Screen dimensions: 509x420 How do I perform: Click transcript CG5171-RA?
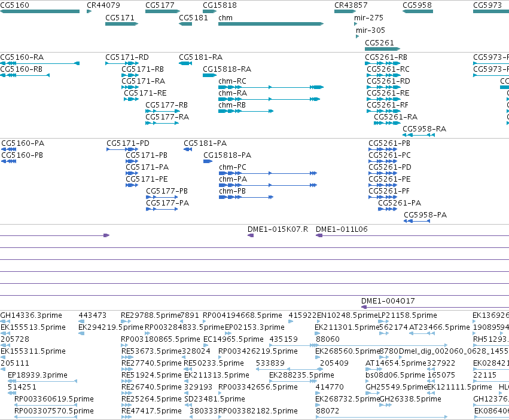(143, 81)
